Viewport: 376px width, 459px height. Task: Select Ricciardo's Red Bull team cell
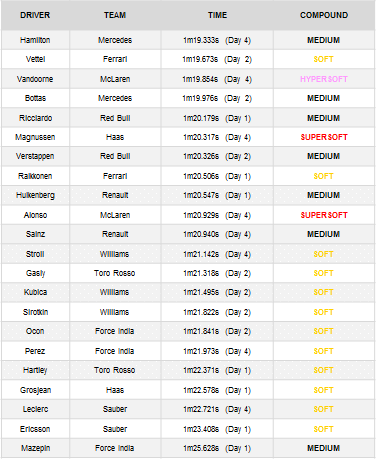point(115,118)
